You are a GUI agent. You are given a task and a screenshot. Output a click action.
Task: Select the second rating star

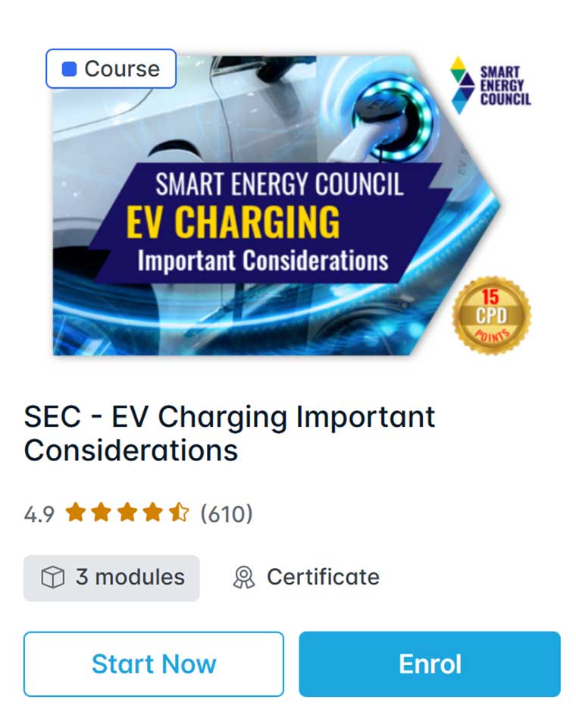point(101,513)
